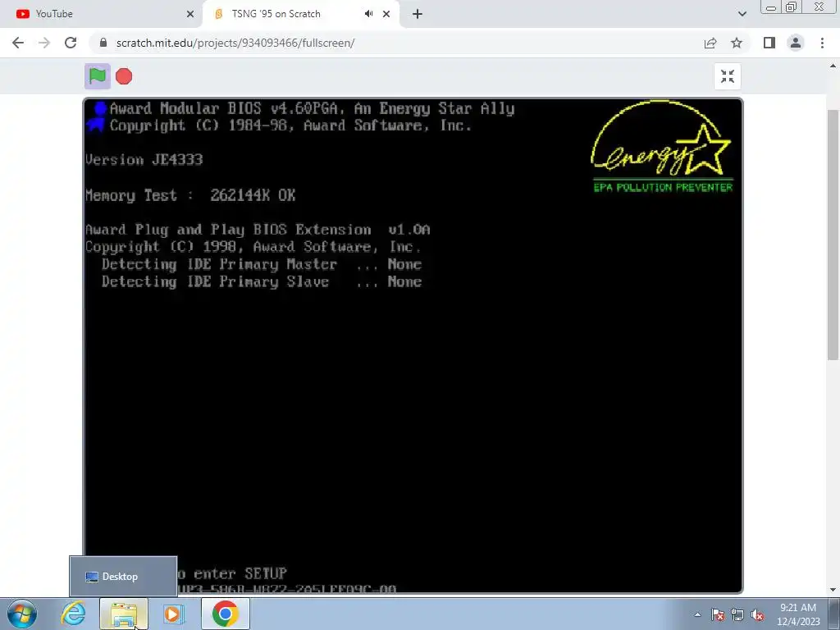Open the clock showing 9:21 AM
840x630 pixels.
[797, 614]
